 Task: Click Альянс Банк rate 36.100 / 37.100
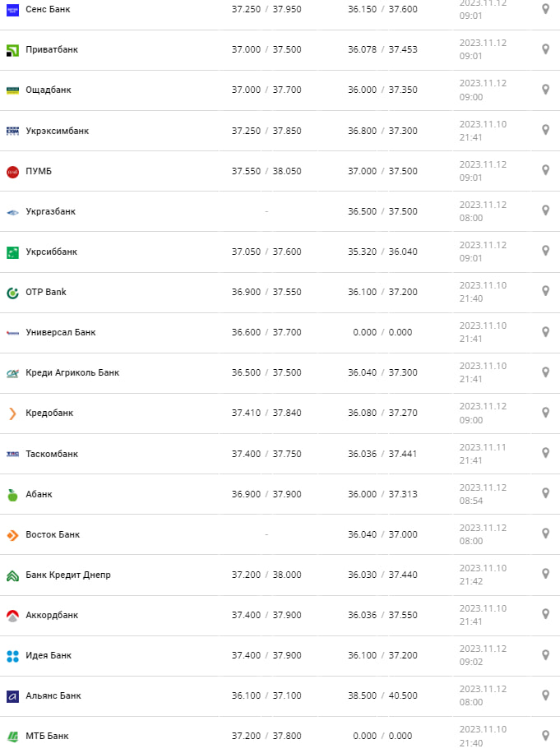coord(266,696)
